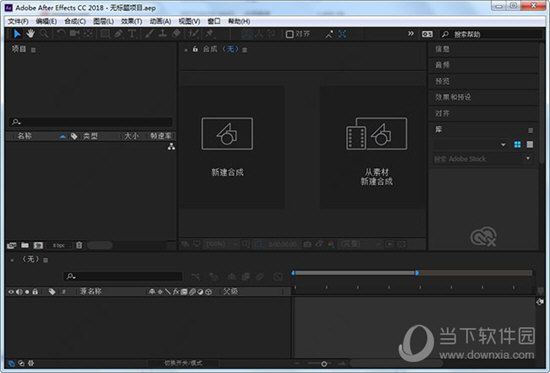Screen dimensions: 550x373
Task: Open the 动画(A) menu
Action: point(160,21)
